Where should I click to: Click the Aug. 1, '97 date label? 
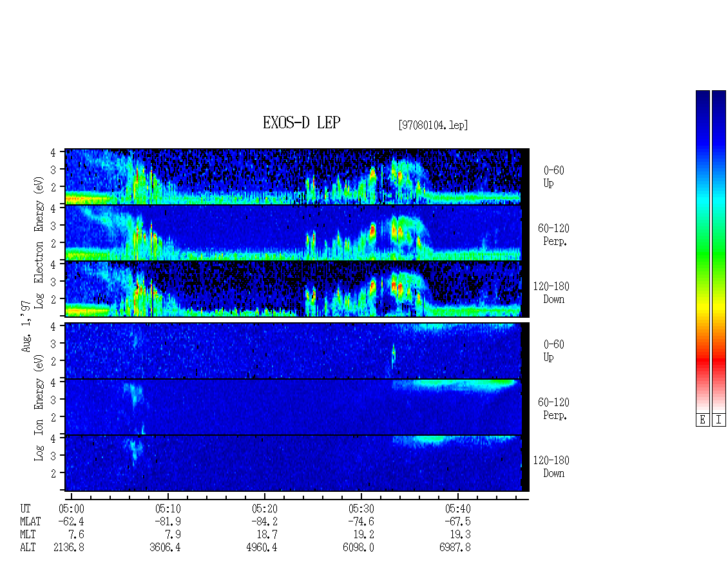coord(26,326)
